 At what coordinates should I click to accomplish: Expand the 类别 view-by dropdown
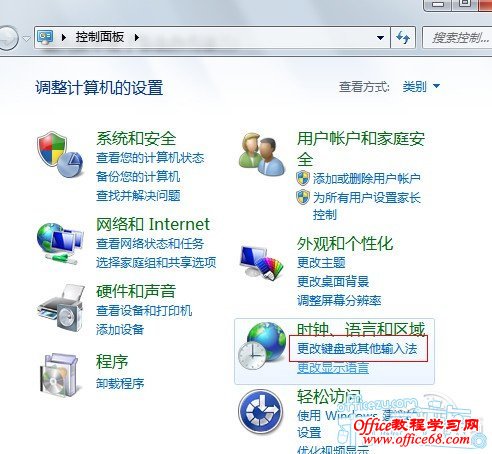click(421, 87)
